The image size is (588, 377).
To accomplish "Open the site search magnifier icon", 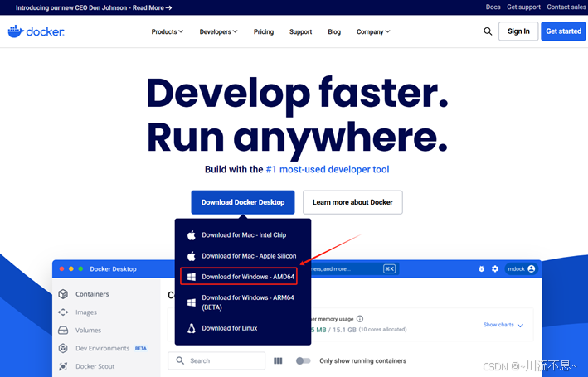I will pyautogui.click(x=488, y=31).
